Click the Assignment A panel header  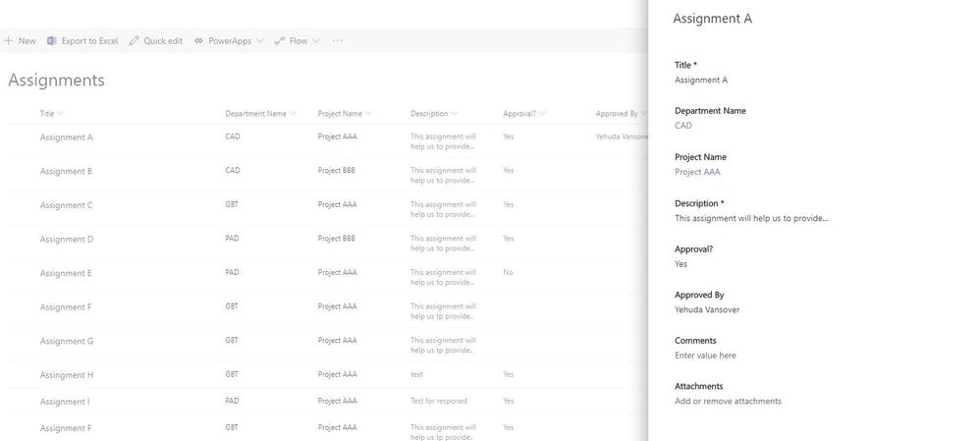(713, 18)
